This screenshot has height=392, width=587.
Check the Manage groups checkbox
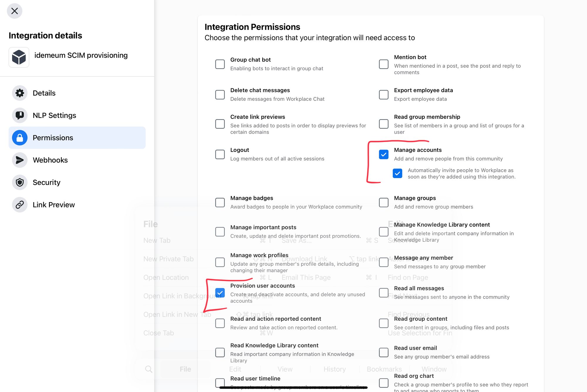click(384, 202)
